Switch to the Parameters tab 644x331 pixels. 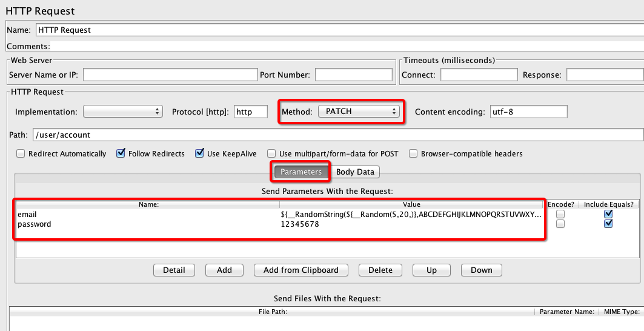click(x=301, y=172)
